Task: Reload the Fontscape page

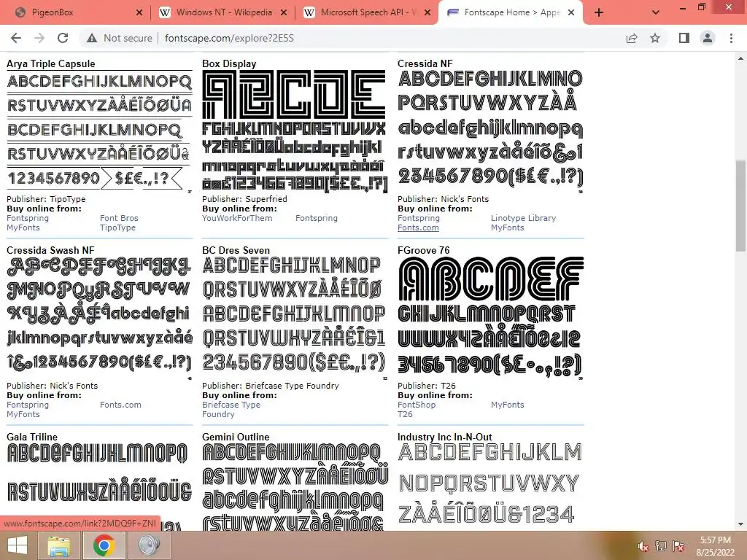Action: tap(63, 38)
